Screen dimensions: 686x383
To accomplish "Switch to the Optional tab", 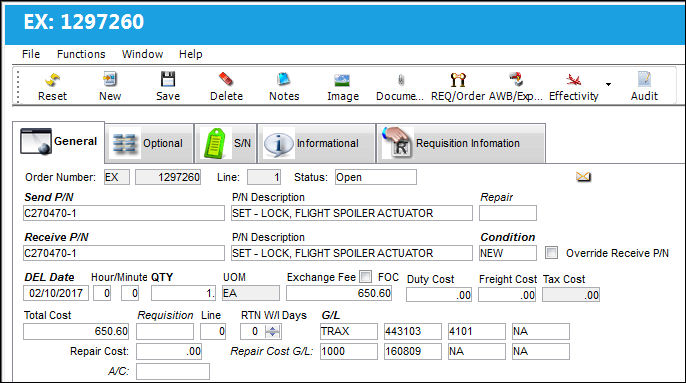I will coord(149,143).
